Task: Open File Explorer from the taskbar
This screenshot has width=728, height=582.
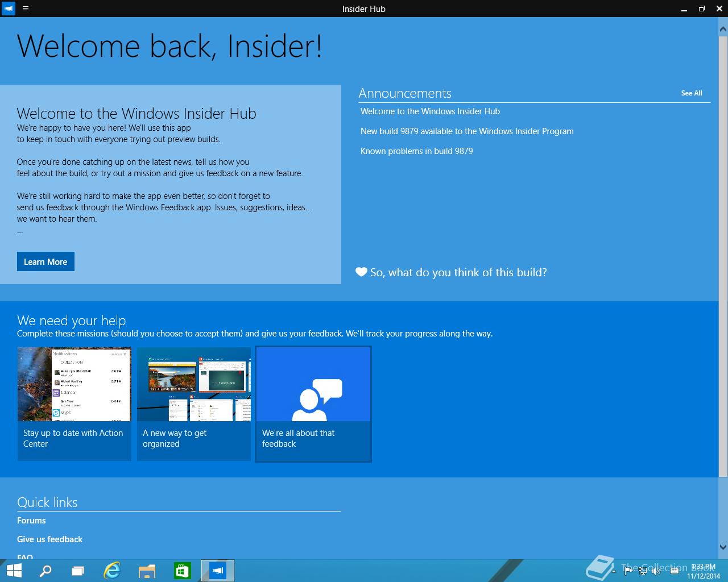Action: (x=147, y=571)
